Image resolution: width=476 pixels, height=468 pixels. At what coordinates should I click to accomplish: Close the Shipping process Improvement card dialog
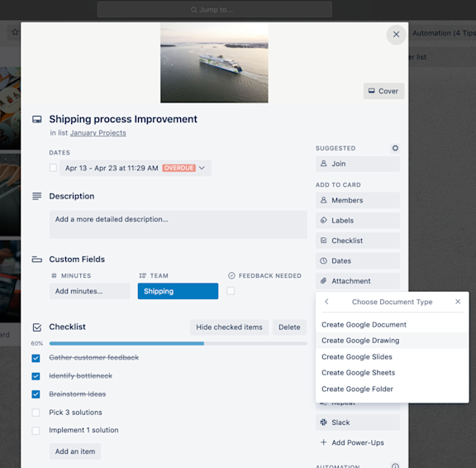pos(396,35)
